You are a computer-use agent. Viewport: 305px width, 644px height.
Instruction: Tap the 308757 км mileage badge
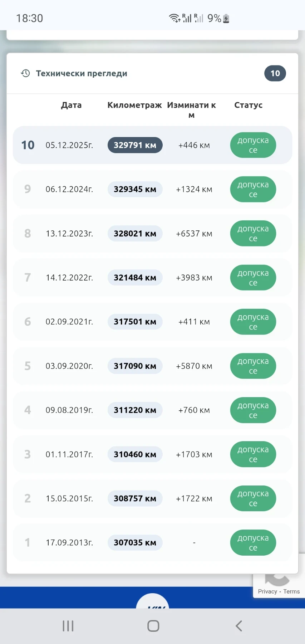coord(135,498)
